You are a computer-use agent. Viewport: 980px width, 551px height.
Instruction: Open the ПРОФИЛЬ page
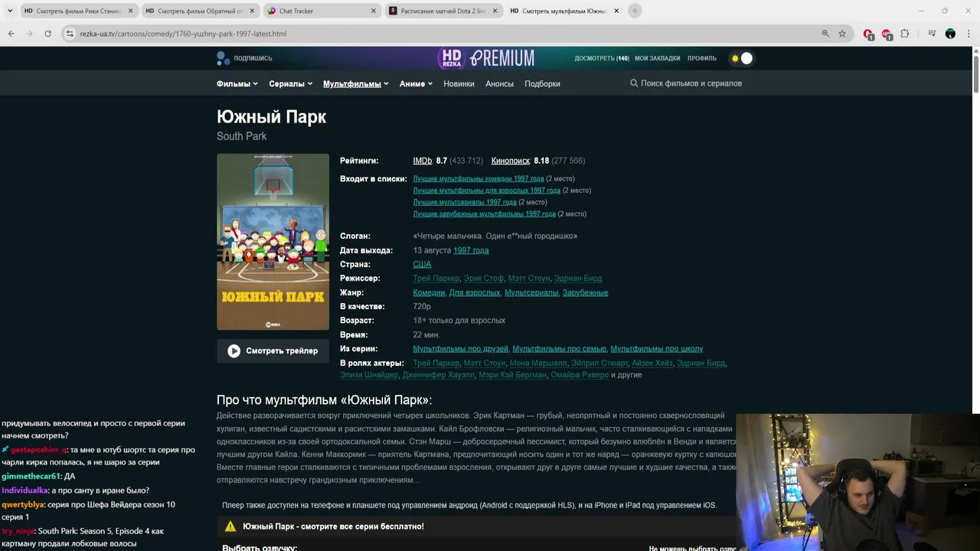tap(702, 58)
